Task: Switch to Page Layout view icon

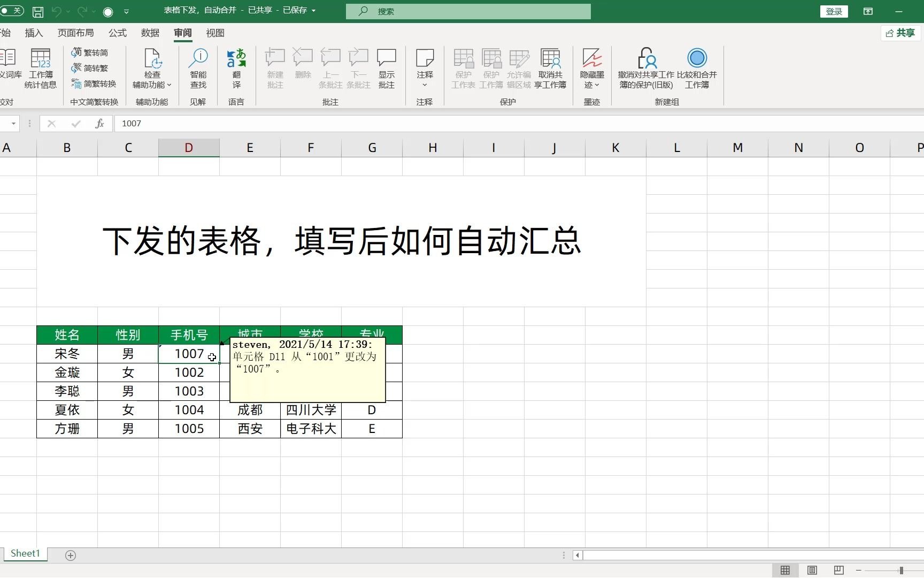Action: pos(812,571)
